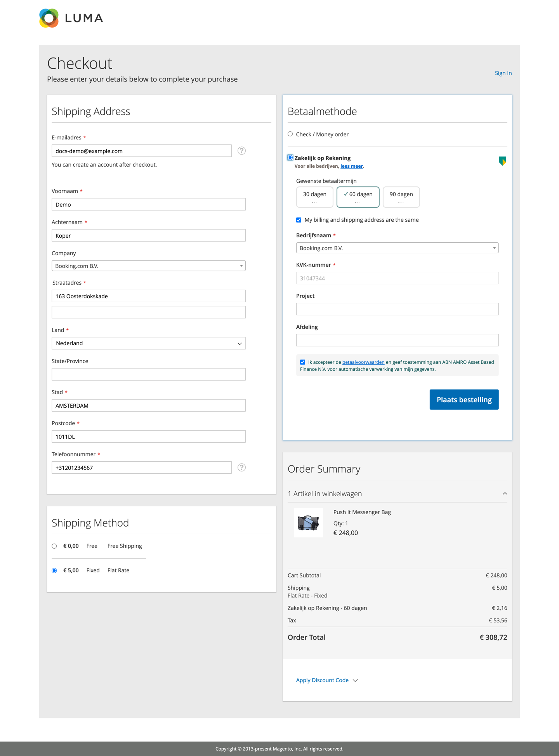
Task: Choose the 30 dagen payment term
Action: 314,197
